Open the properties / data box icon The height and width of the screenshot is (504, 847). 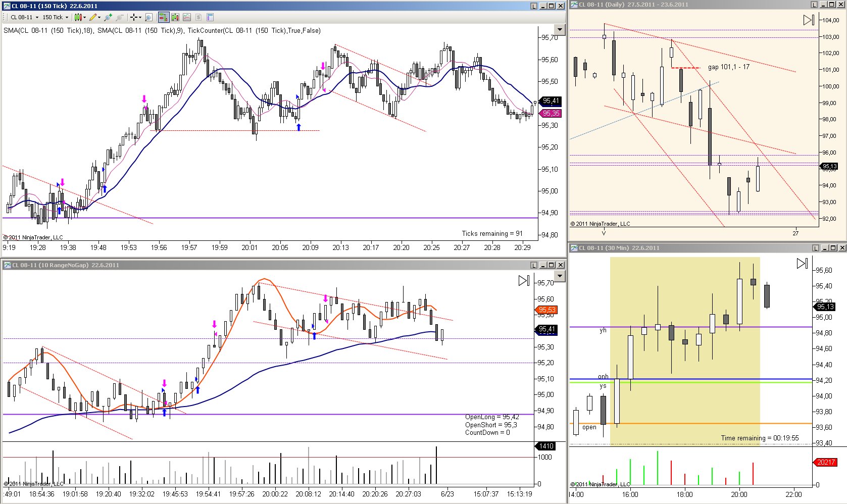point(210,17)
